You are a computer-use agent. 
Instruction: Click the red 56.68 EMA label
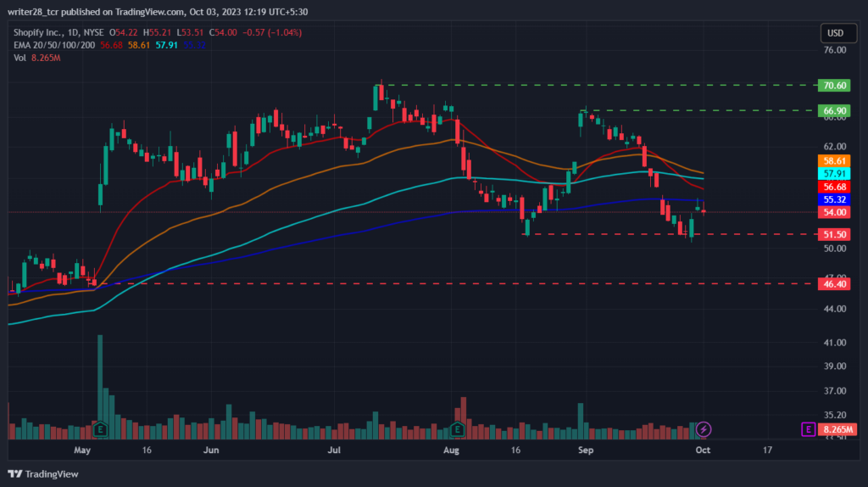[x=834, y=187]
